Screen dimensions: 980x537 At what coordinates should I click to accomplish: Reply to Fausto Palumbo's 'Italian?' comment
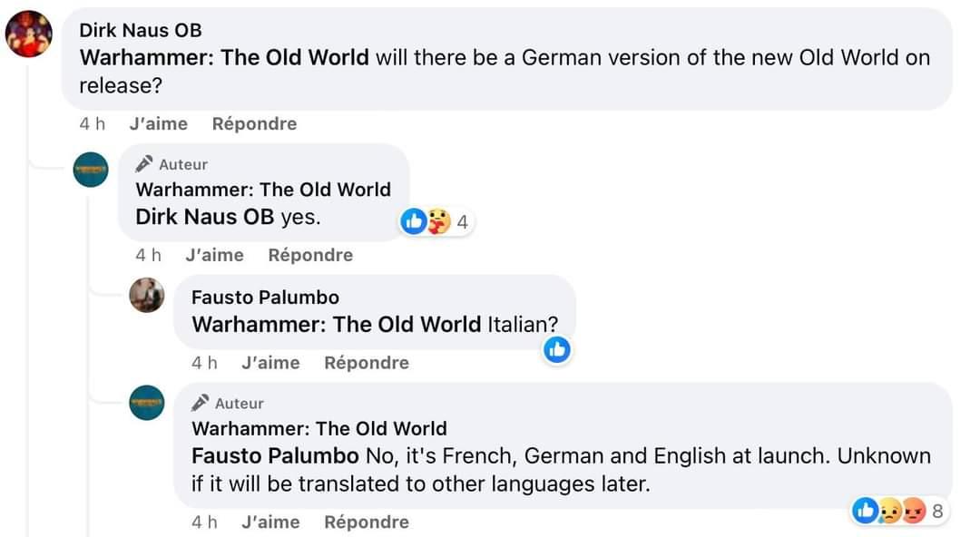click(x=367, y=363)
